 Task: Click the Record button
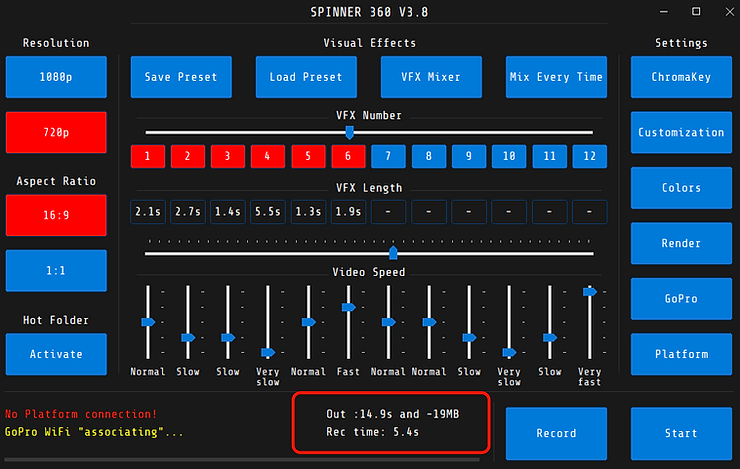(556, 433)
